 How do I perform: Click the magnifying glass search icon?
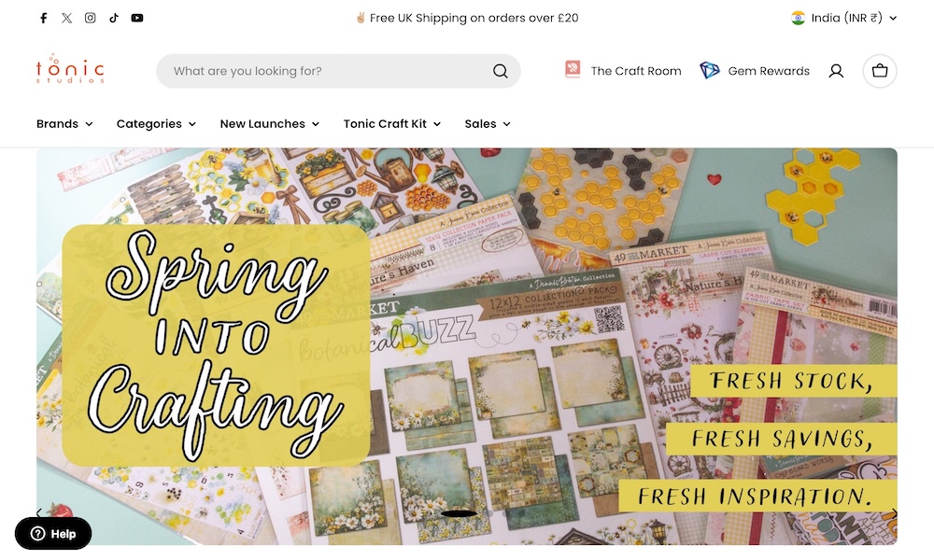pos(501,71)
